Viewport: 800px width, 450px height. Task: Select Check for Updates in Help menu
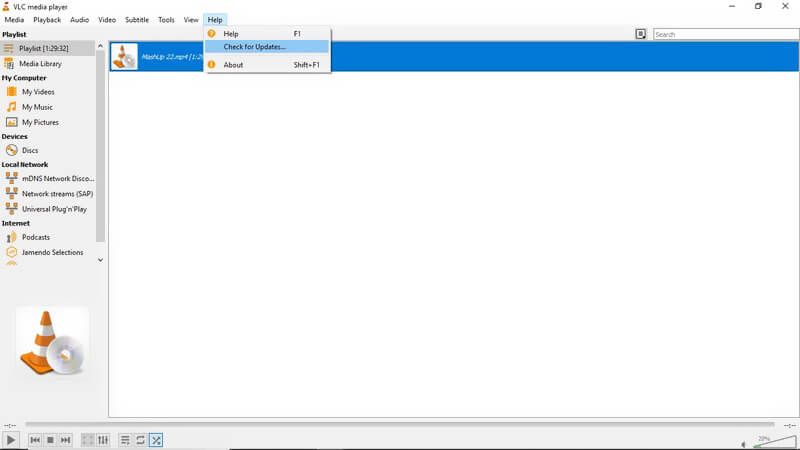(254, 47)
